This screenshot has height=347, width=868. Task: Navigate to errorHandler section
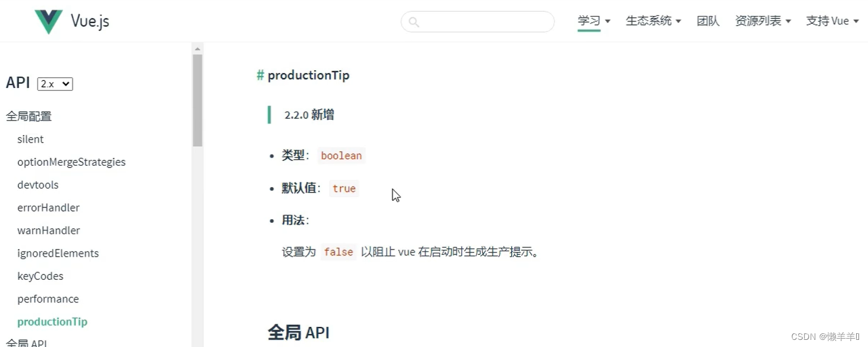(48, 207)
